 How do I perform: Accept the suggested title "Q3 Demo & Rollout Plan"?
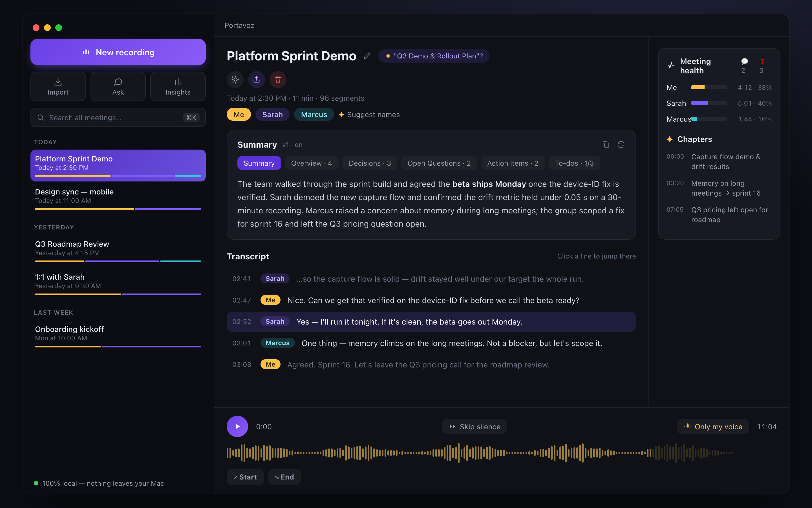coord(434,56)
